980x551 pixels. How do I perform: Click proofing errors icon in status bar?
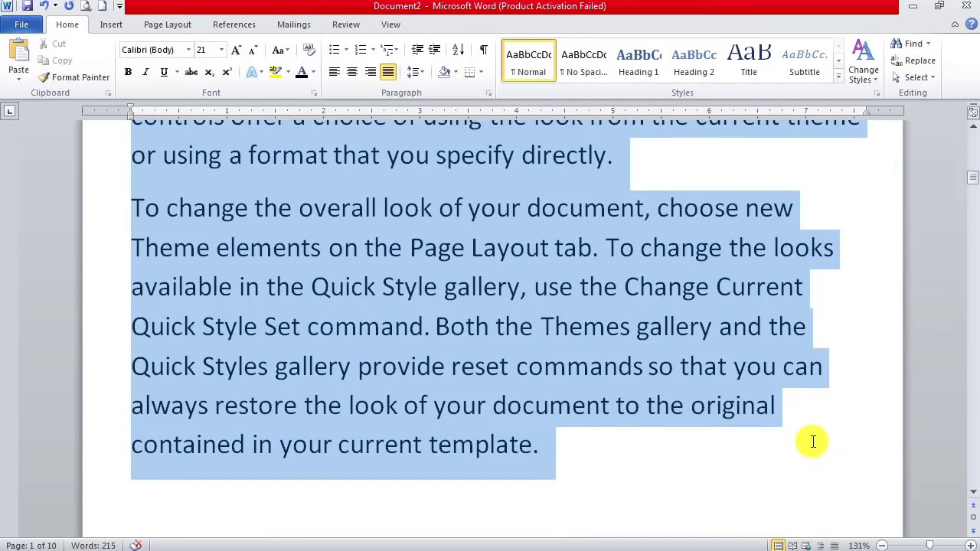[136, 546]
